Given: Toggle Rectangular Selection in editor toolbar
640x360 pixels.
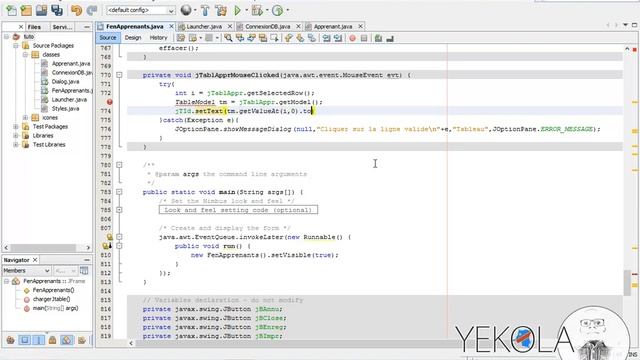Looking at the screenshot, I should click(x=274, y=38).
